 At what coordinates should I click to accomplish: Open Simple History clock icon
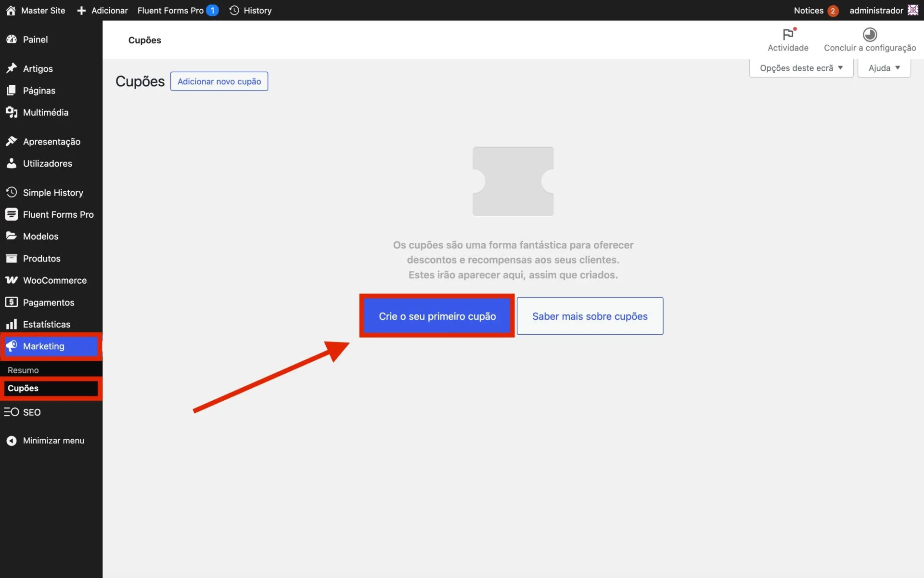[12, 192]
